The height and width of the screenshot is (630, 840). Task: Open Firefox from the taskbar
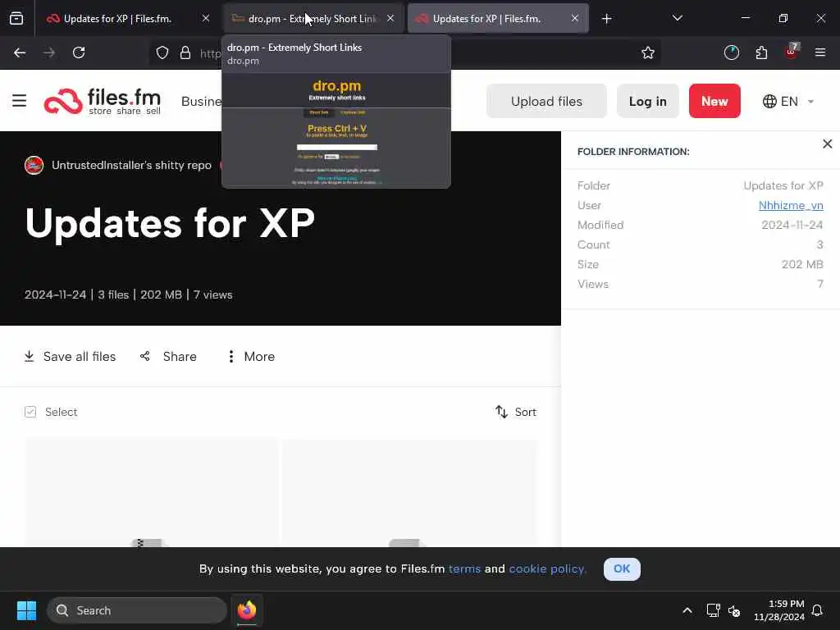[247, 610]
